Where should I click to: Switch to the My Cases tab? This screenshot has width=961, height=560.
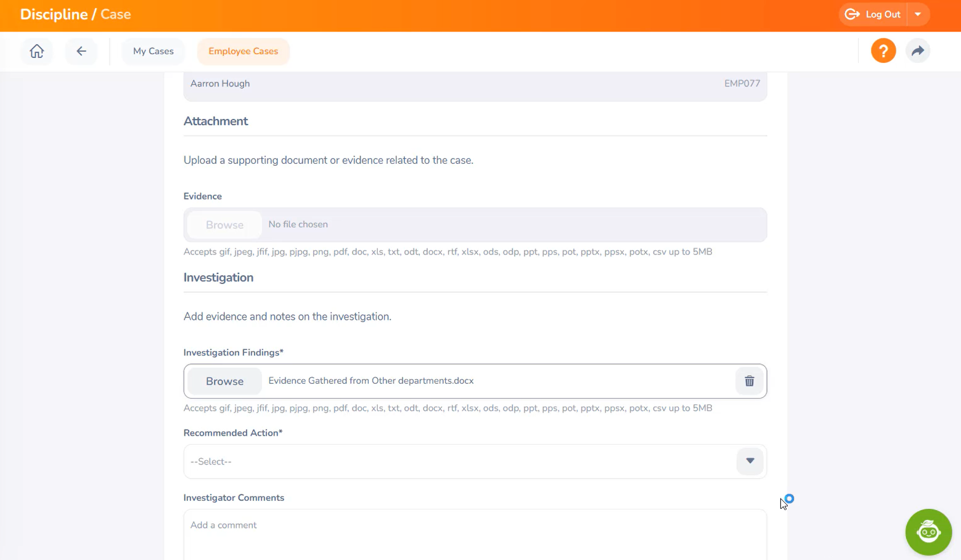click(153, 51)
